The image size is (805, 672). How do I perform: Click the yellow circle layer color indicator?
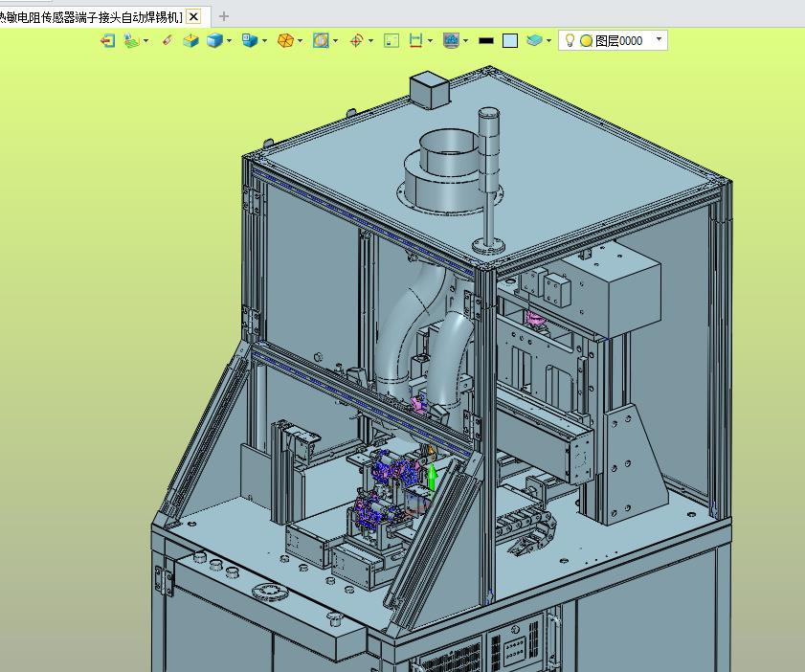tap(587, 40)
